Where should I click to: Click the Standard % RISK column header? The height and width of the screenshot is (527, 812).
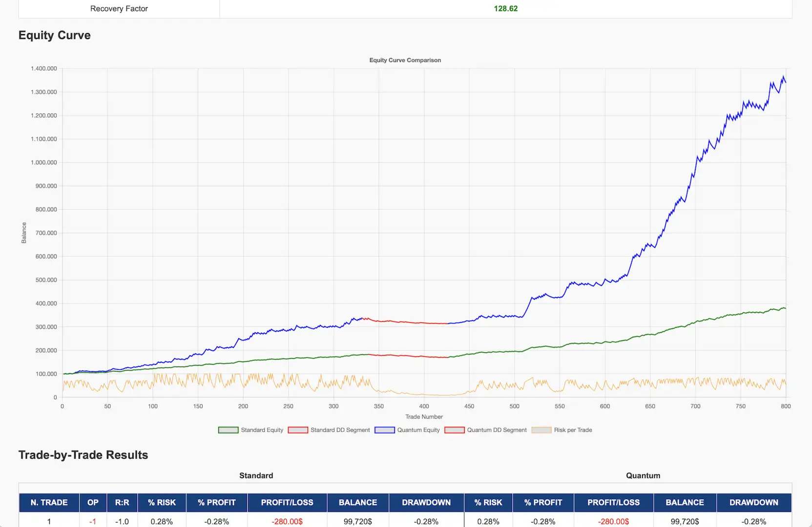(162, 502)
